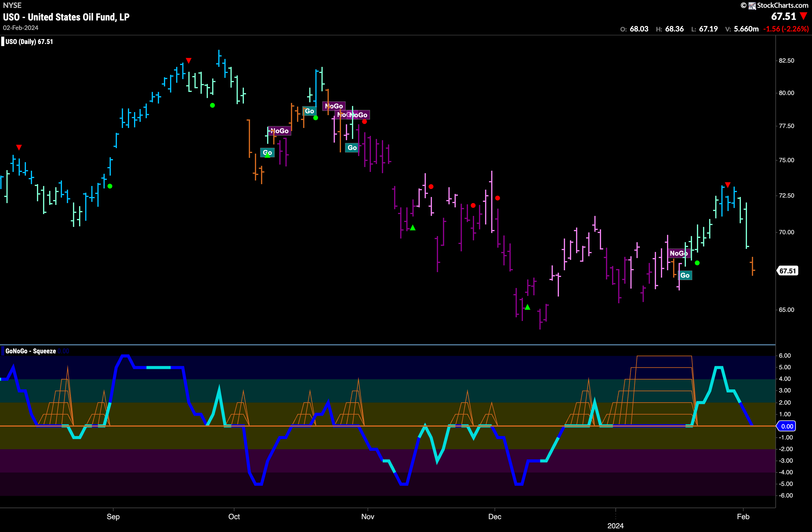Click the low value L: 67.19

pos(705,29)
